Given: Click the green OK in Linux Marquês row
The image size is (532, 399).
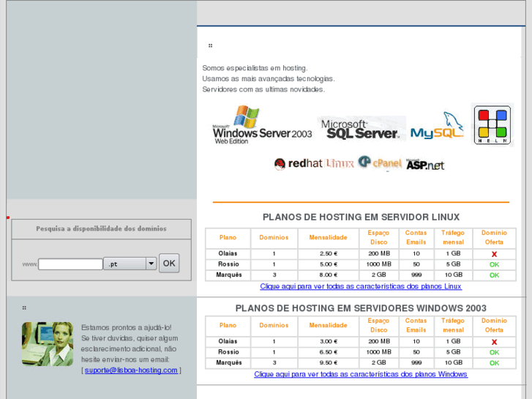Looking at the screenshot, I should click(494, 275).
